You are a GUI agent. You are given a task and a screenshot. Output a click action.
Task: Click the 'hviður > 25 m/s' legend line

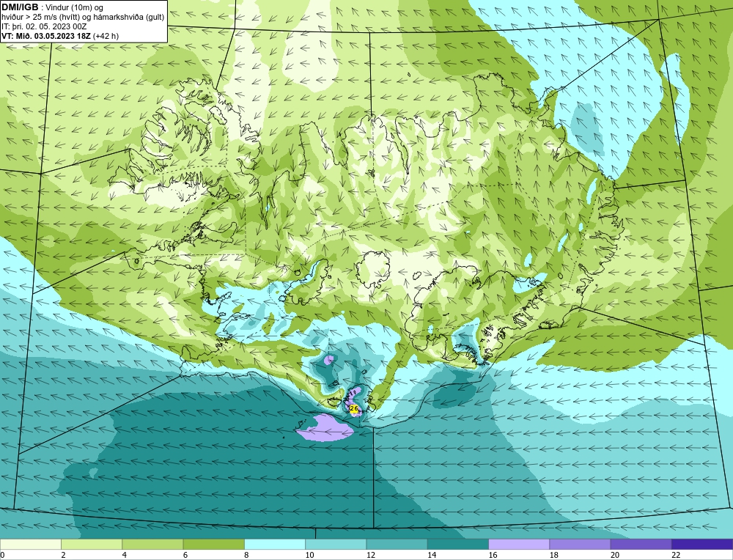[x=84, y=17]
